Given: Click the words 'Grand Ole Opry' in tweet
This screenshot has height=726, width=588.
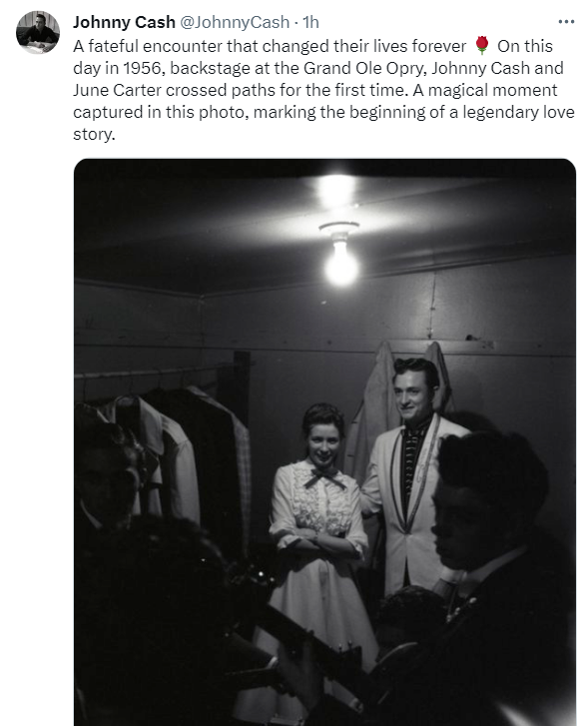Looking at the screenshot, I should 364,68.
